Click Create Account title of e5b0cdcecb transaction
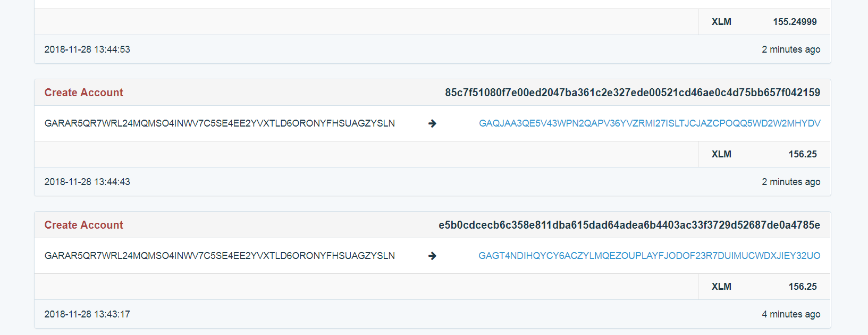 click(x=83, y=225)
